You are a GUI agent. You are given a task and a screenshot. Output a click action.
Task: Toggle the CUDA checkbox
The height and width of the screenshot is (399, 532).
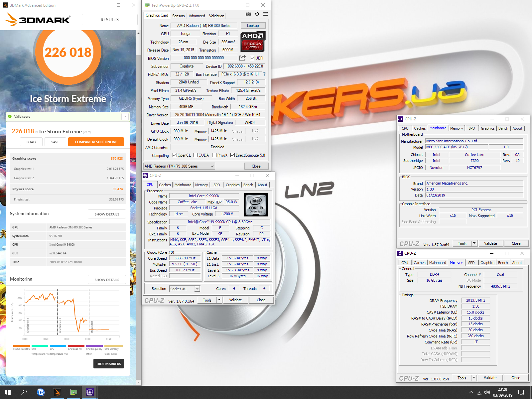tap(196, 155)
